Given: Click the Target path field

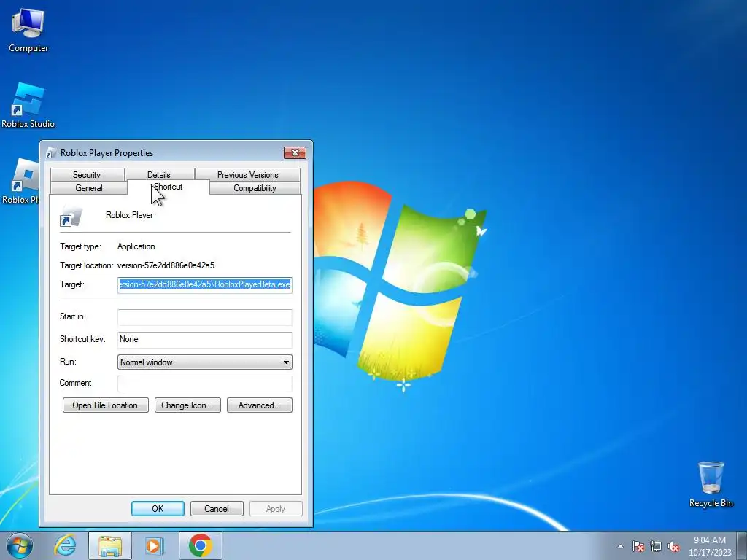Looking at the screenshot, I should click(x=205, y=285).
